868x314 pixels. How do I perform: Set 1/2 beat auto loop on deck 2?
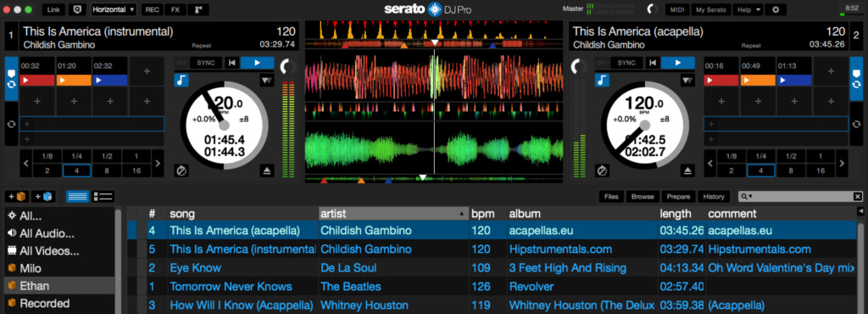[791, 157]
